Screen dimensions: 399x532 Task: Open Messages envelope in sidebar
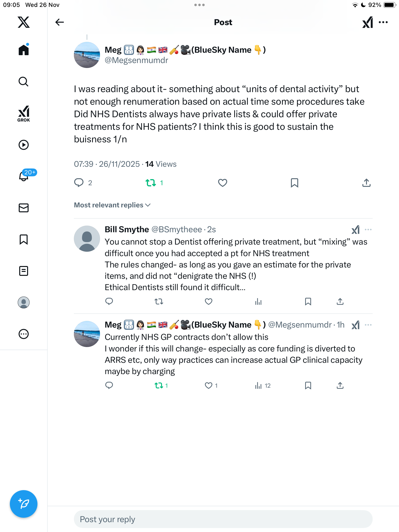point(24,208)
